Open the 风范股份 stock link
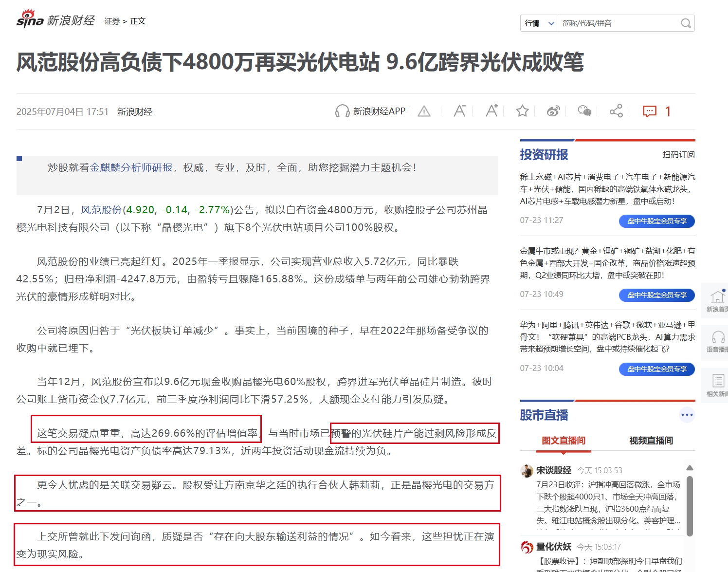The height and width of the screenshot is (572, 728). click(x=101, y=210)
